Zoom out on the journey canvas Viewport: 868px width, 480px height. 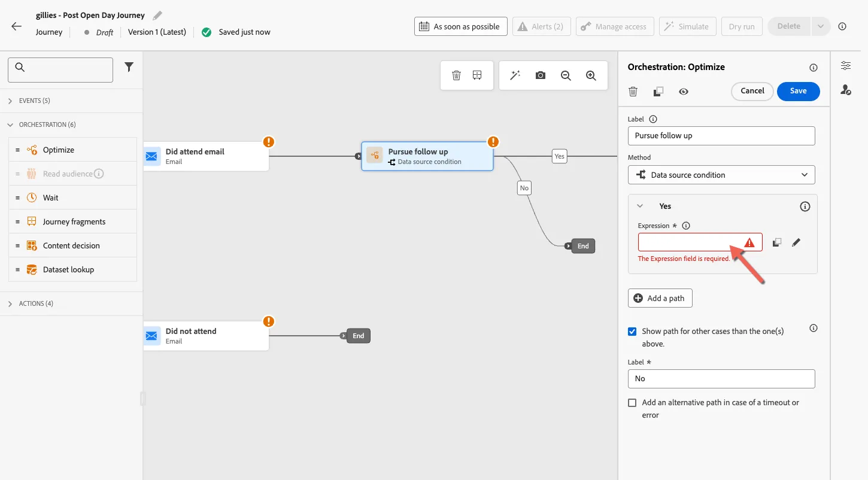click(x=566, y=75)
